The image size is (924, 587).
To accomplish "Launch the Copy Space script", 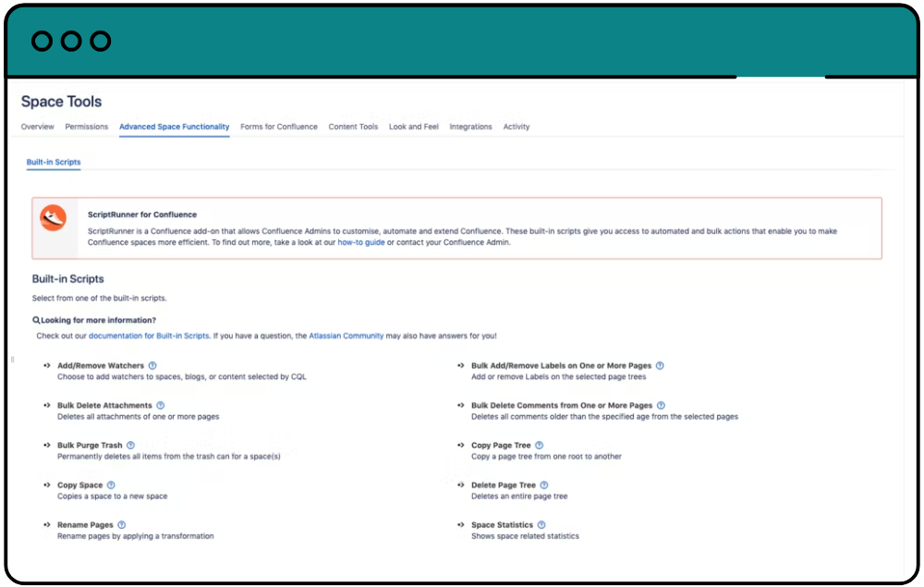I will 79,485.
